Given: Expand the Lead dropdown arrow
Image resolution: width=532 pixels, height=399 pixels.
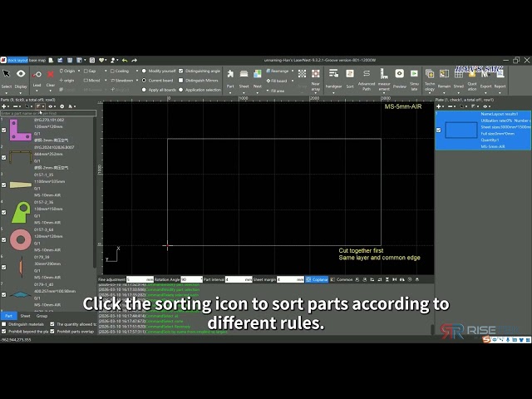Looking at the screenshot, I should coord(37,91).
